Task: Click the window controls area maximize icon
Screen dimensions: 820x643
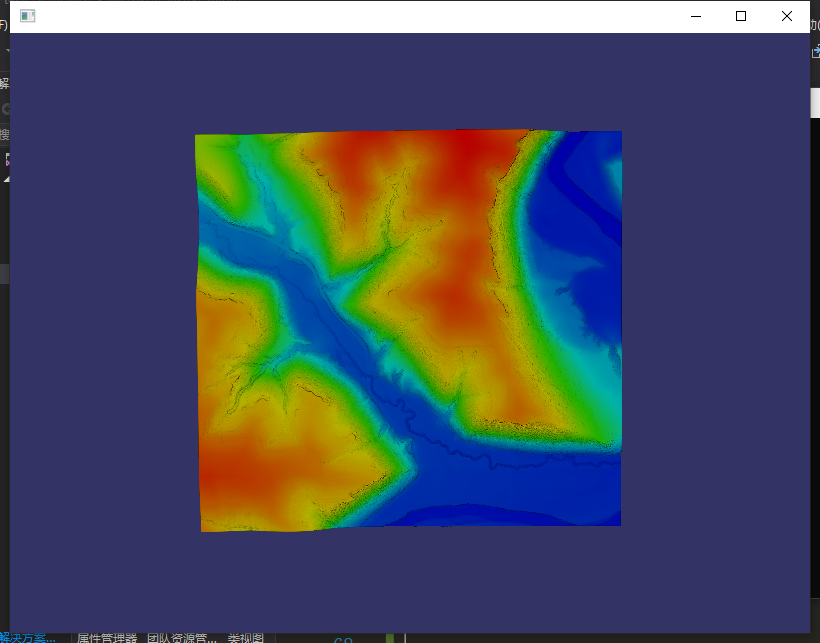Action: click(740, 16)
